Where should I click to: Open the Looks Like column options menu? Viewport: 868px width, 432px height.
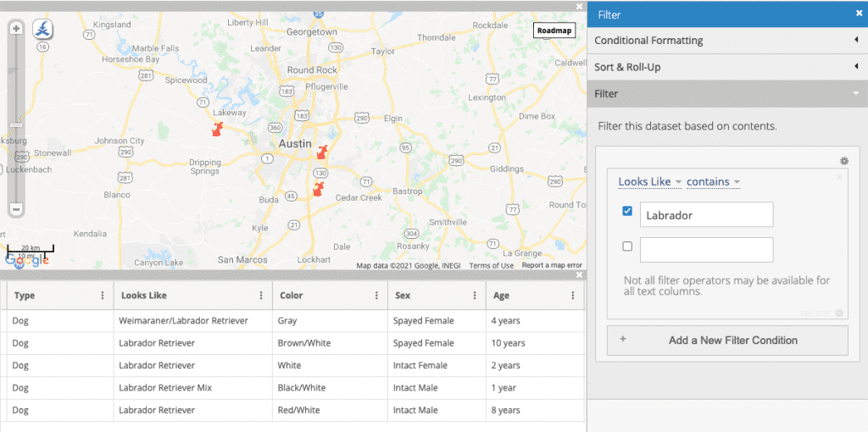coord(261,296)
